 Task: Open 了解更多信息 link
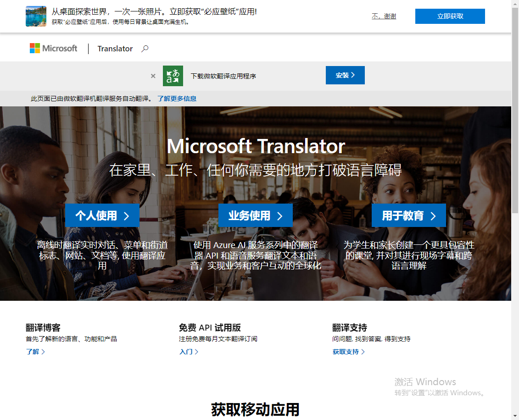177,99
